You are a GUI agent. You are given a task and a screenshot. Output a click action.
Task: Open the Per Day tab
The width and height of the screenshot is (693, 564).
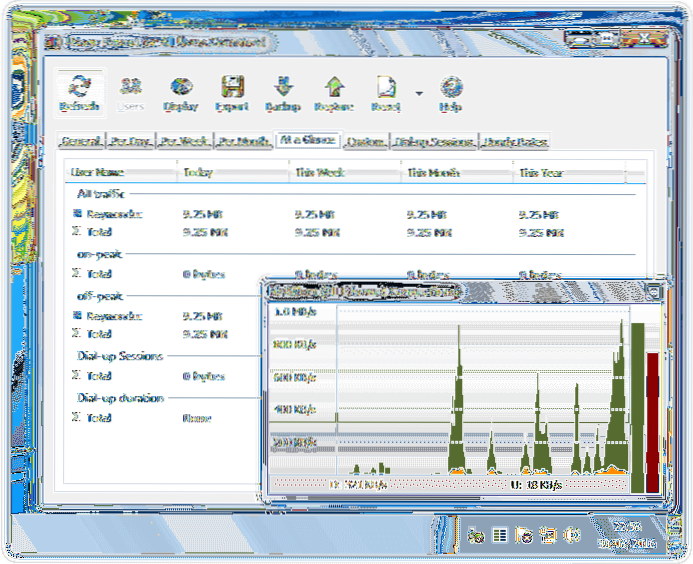[x=128, y=142]
